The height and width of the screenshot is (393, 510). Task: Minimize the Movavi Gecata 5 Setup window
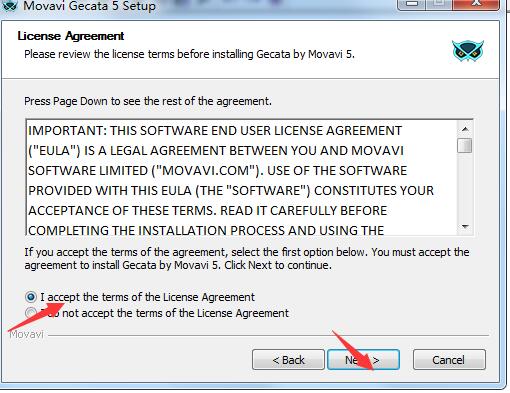pyautogui.click(x=412, y=5)
